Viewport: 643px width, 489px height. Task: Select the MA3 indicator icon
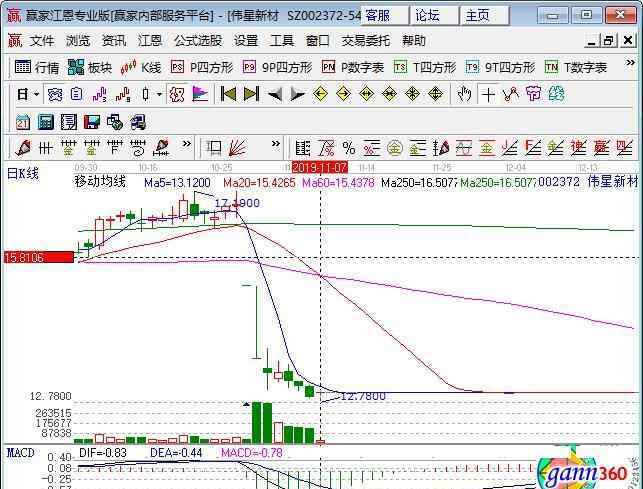[100, 95]
